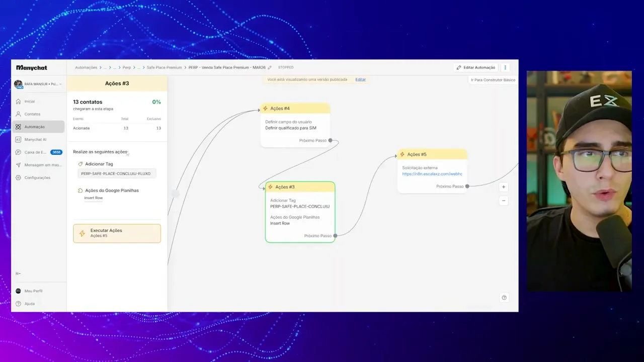Click Ações #5 Próximo Passo connector dot
Image resolution: width=644 pixels, height=362 pixels.
click(467, 187)
